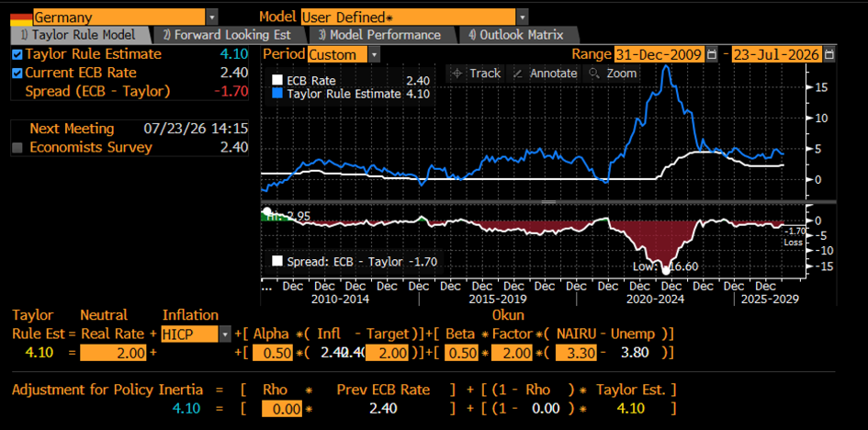Click the high-point marker on spread chart
Screen dimensions: 868x430
coord(266,211)
